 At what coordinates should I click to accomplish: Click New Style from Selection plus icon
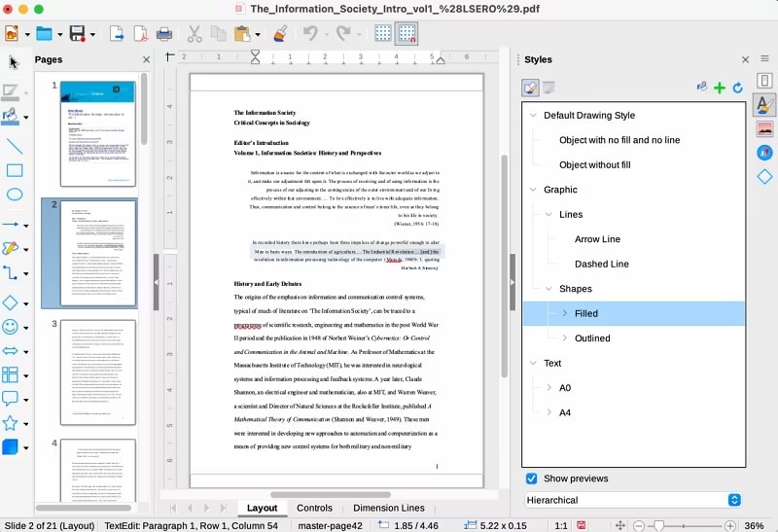click(x=720, y=88)
